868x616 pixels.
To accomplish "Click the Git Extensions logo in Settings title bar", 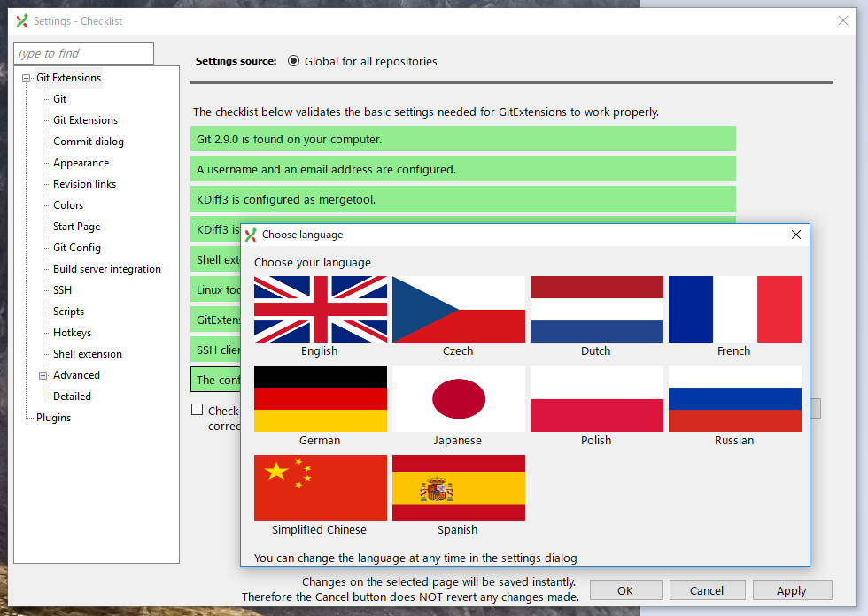I will (22, 21).
